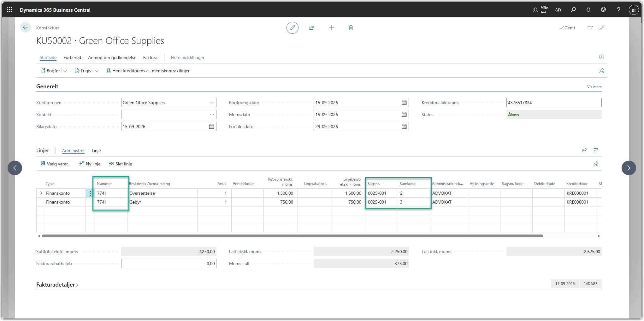Share the purchase invoice page
Image resolution: width=644 pixels, height=321 pixels.
[312, 28]
